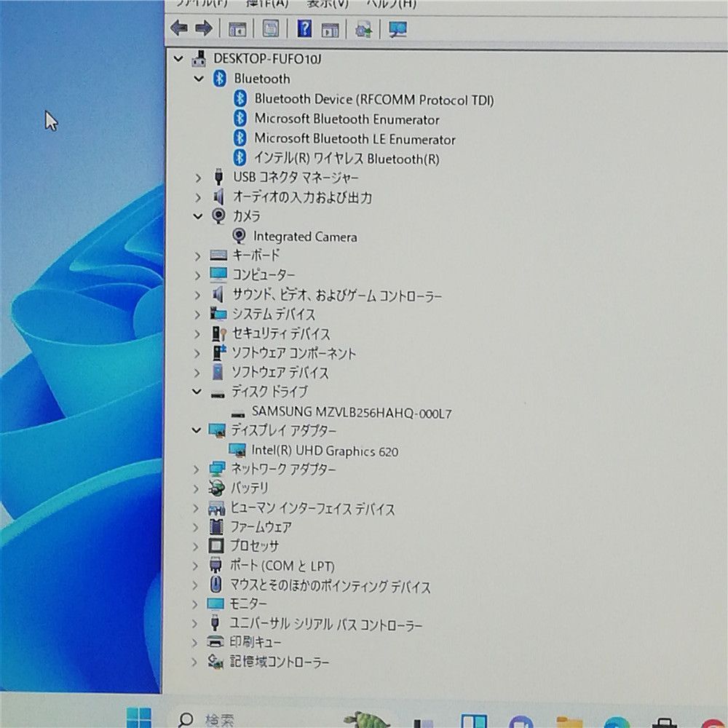Select Microsoft Bluetooth LE Enumerator

355,139
